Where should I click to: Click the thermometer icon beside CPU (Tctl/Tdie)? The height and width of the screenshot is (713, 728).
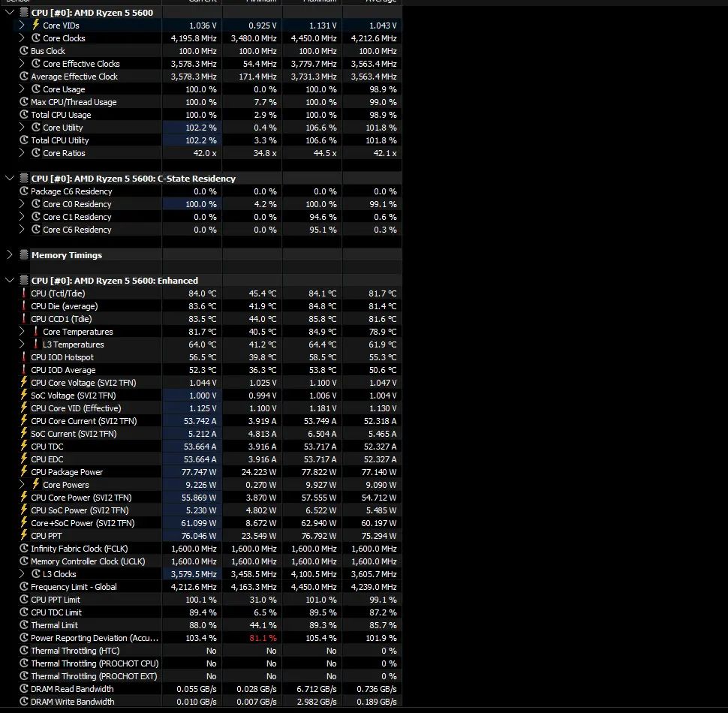pyautogui.click(x=24, y=293)
